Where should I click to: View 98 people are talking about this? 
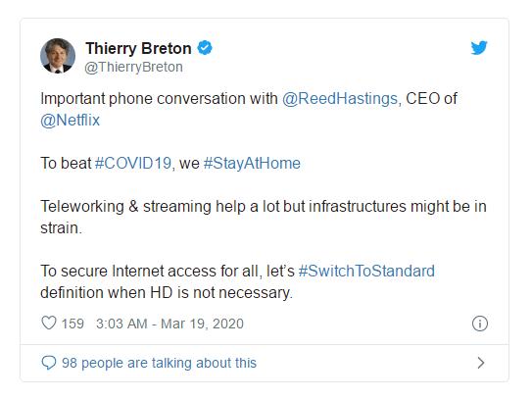pos(159,363)
